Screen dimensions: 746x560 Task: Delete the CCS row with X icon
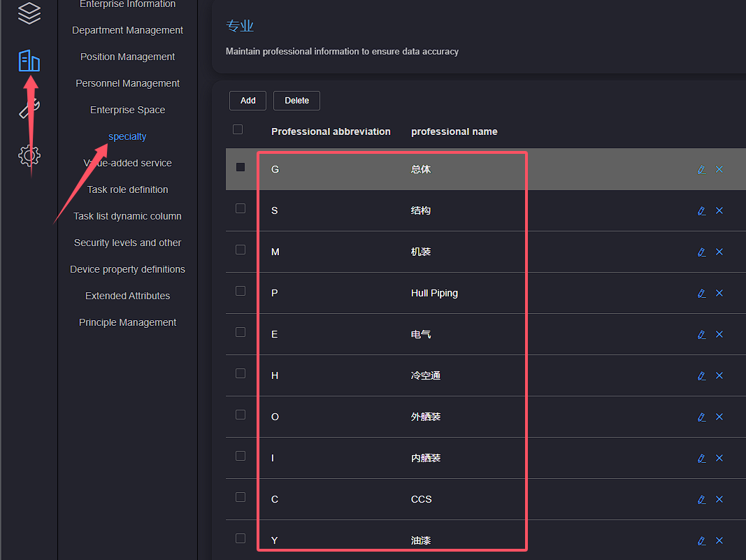tap(719, 500)
